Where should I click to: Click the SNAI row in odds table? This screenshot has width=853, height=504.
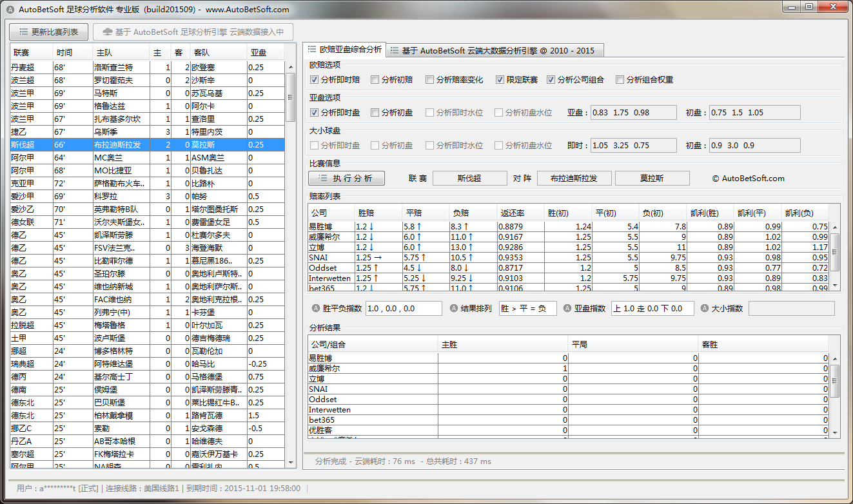569,257
